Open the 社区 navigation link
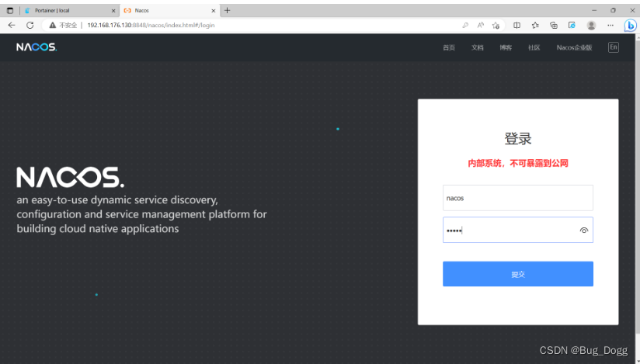Viewport: 640px width, 364px height. (534, 48)
